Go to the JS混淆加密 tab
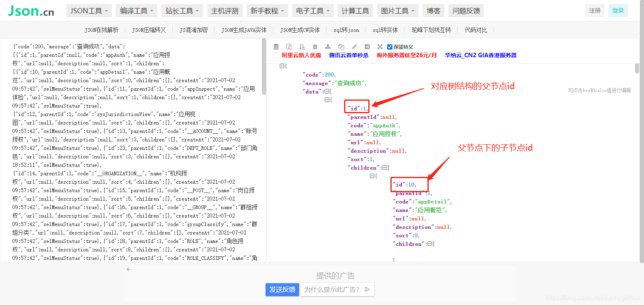The image size is (644, 305). coord(194,30)
